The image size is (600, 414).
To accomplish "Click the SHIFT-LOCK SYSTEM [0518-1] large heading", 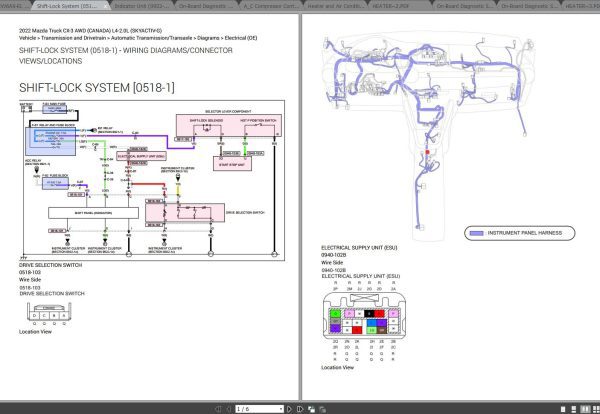I will pos(97,88).
